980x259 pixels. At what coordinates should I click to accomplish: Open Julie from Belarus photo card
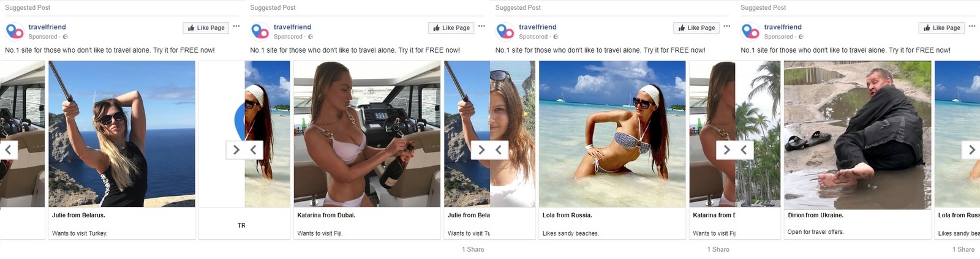tap(121, 133)
